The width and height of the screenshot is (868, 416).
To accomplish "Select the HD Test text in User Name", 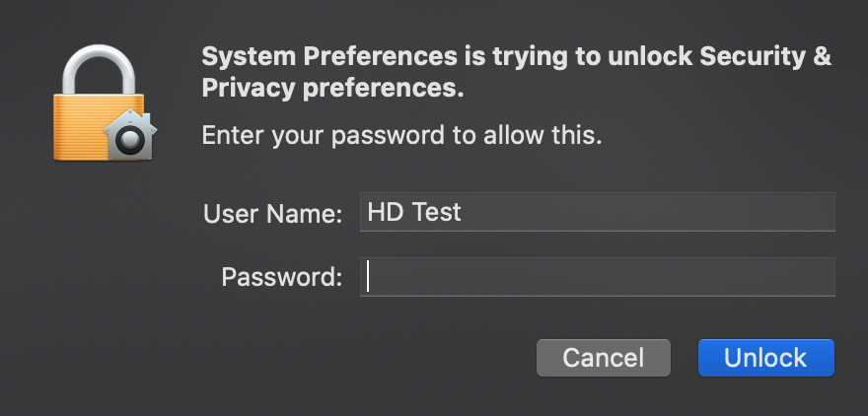I will (x=414, y=212).
